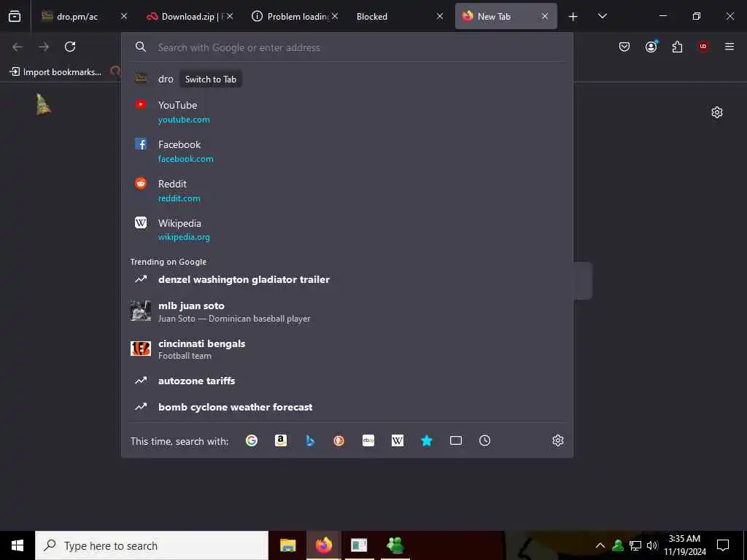Open the notification center icon
Image resolution: width=747 pixels, height=560 pixels.
(x=723, y=545)
